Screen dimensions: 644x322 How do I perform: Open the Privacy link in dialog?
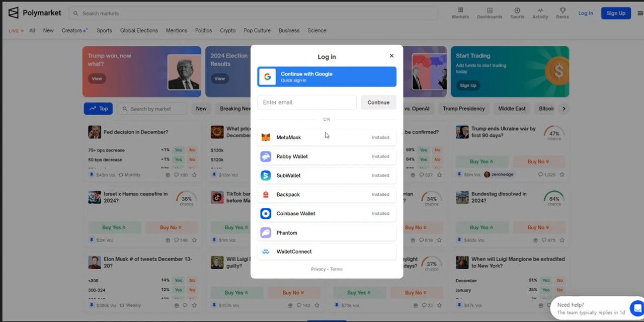pyautogui.click(x=318, y=269)
